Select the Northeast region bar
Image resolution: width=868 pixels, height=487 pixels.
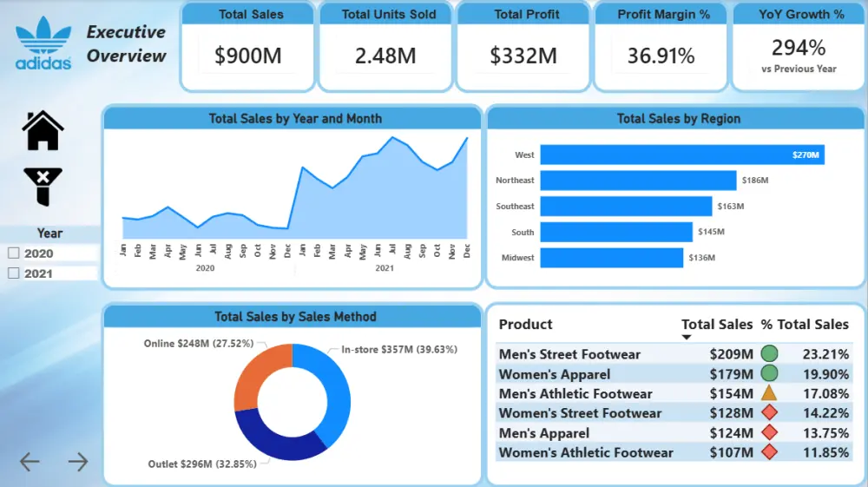[x=638, y=181]
